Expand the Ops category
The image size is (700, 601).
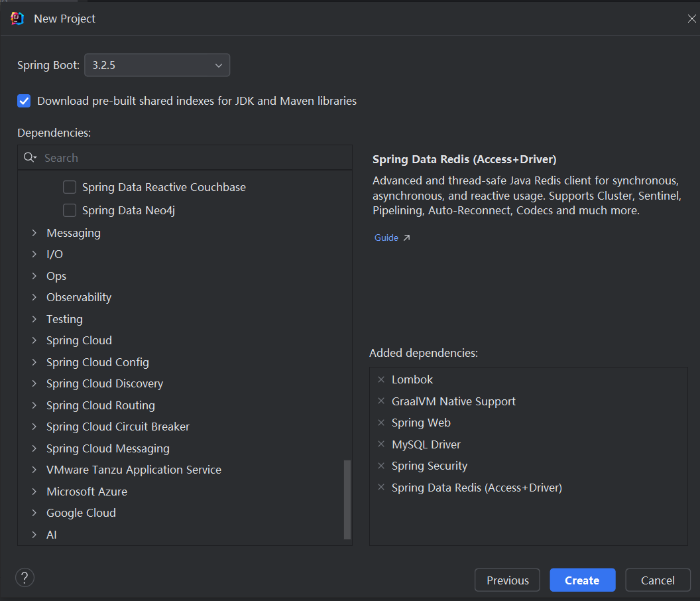34,276
